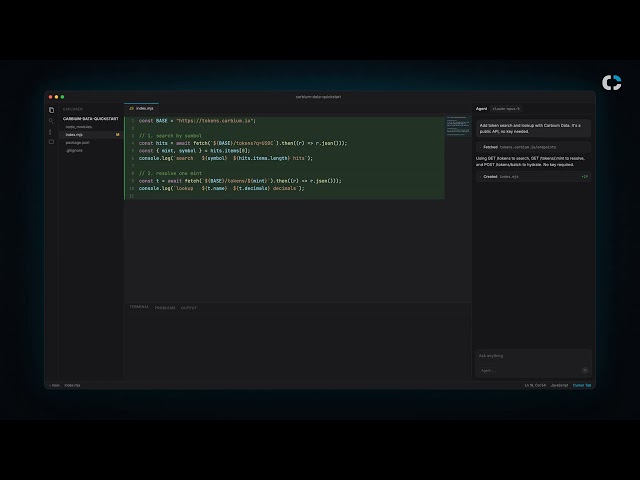640x480 pixels.
Task: Click the agent reply 'Using GET /tokens' text
Action: point(531,161)
